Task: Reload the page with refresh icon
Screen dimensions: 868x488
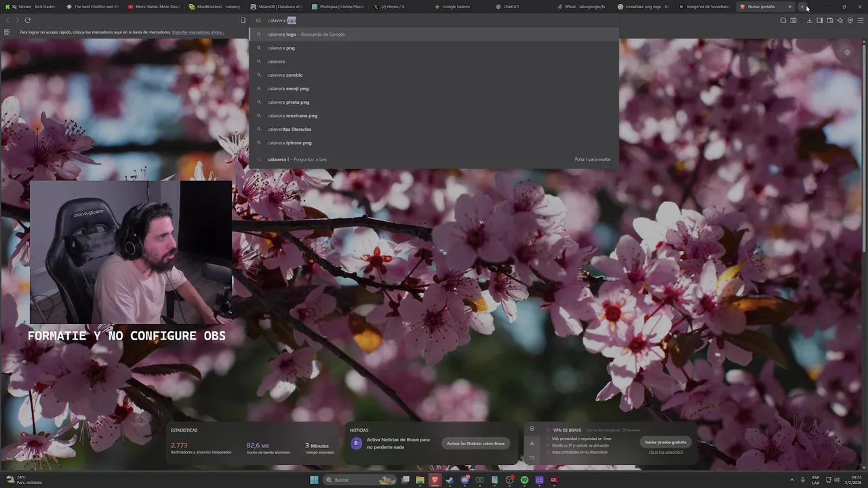Action: (28, 20)
